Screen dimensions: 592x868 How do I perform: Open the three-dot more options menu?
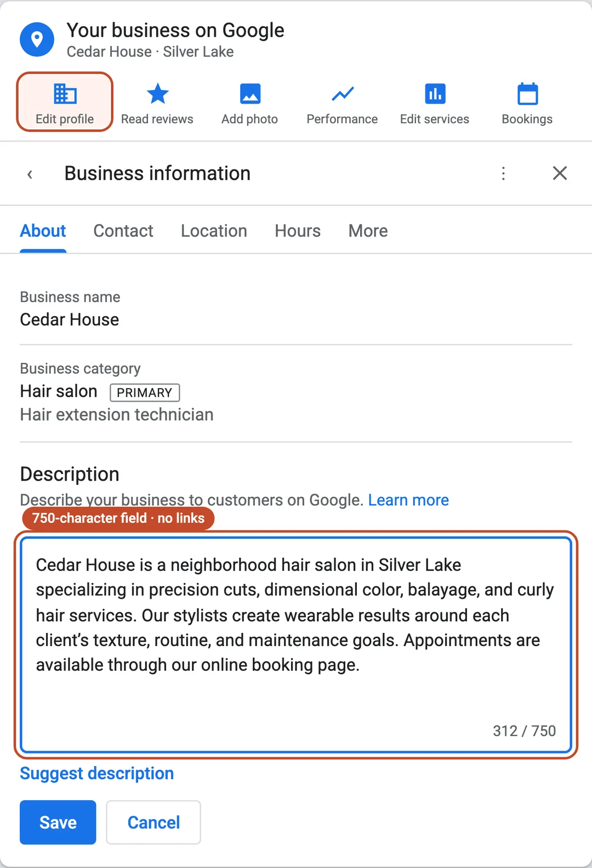[x=503, y=174]
